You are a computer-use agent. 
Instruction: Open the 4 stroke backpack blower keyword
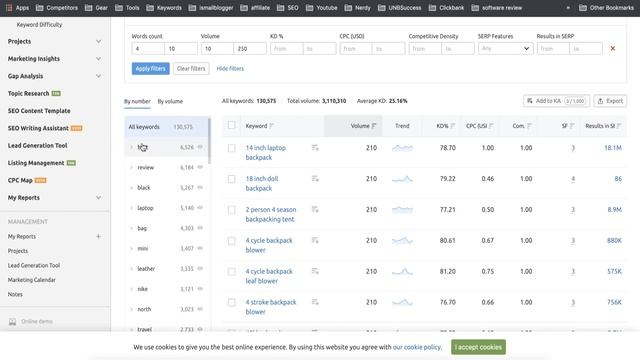click(271, 307)
